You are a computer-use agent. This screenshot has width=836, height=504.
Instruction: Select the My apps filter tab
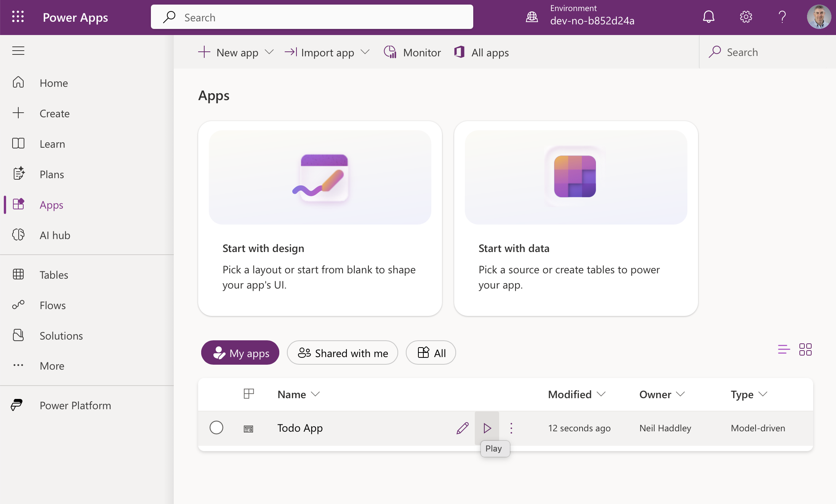[240, 353]
